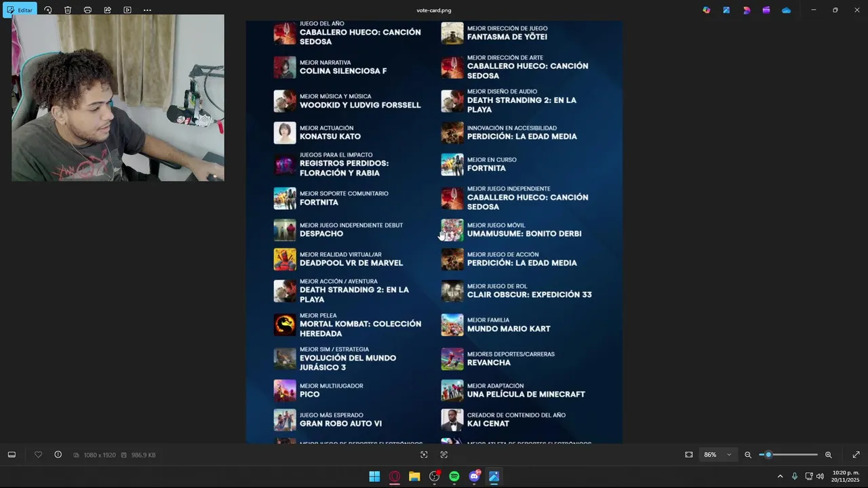The height and width of the screenshot is (488, 868).
Task: Open Clipchamp icon in title bar
Action: (x=766, y=10)
